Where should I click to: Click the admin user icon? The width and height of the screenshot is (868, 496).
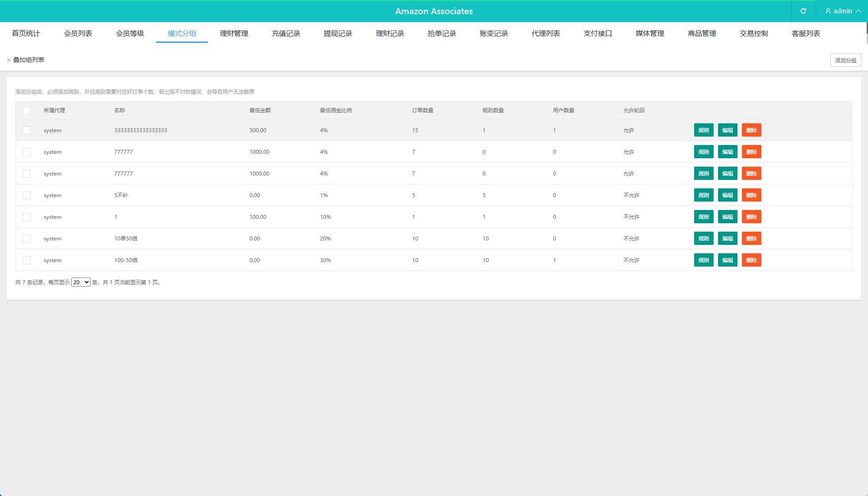click(x=828, y=11)
